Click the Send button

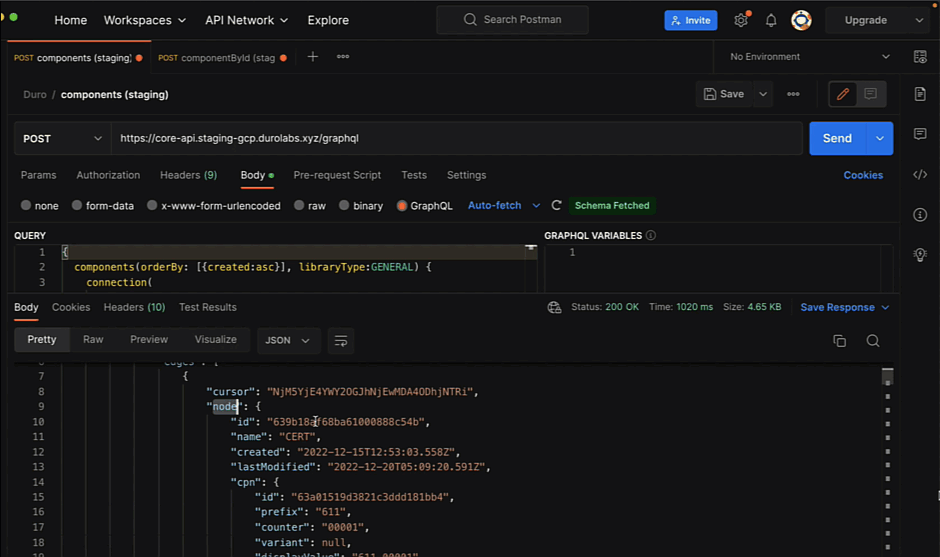pyautogui.click(x=837, y=139)
